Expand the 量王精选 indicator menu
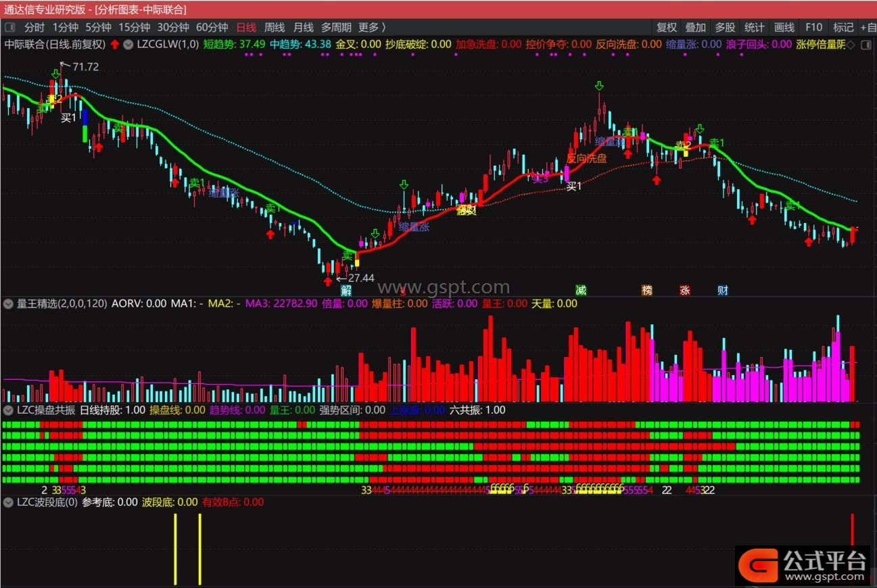This screenshot has width=877, height=588. (9, 303)
